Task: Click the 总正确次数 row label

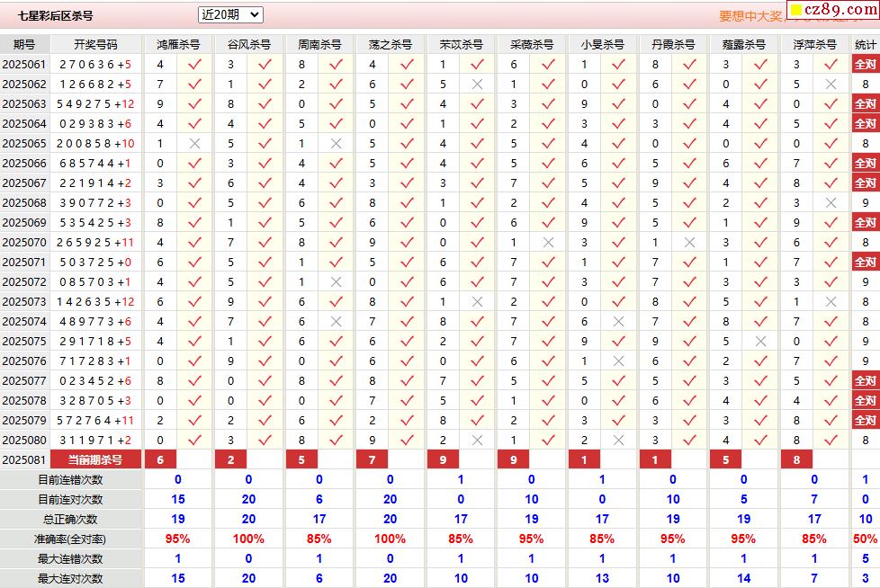Action: tap(70, 519)
